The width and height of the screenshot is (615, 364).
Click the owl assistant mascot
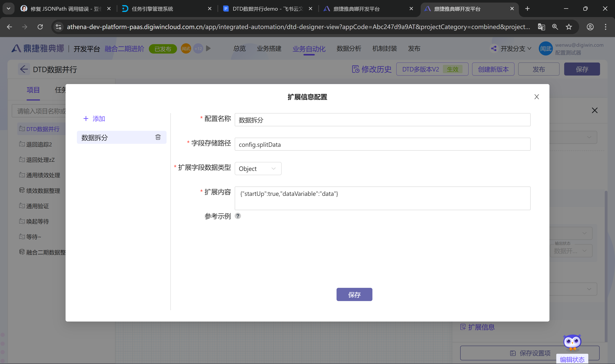click(572, 342)
